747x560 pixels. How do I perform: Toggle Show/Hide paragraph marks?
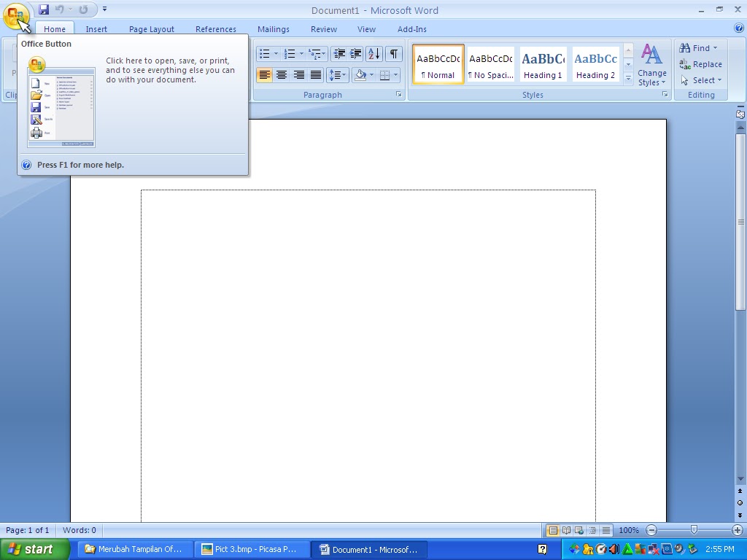[x=393, y=54]
